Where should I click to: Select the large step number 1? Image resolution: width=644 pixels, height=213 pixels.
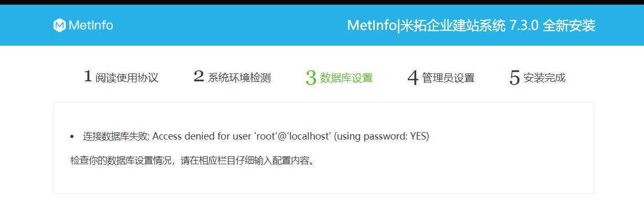[x=88, y=77]
